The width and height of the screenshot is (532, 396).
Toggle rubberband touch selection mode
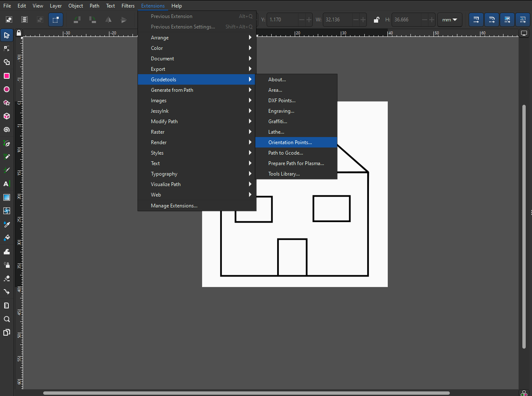pyautogui.click(x=56, y=20)
